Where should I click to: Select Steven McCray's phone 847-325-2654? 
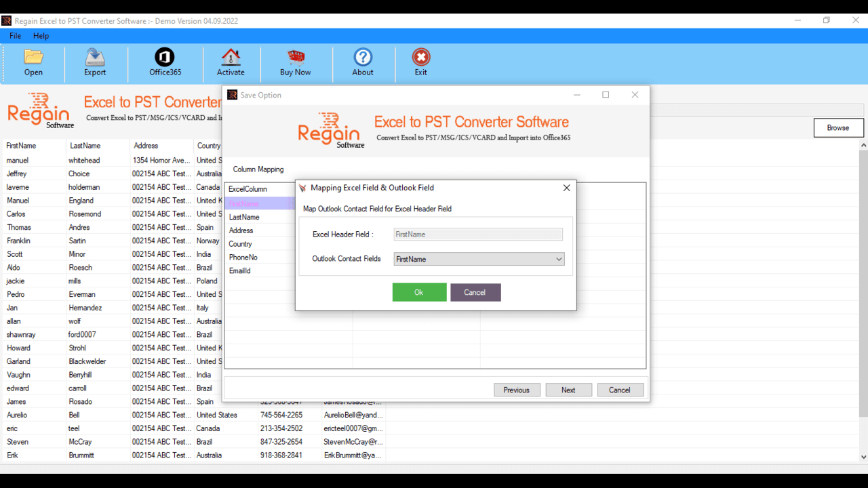coord(281,442)
